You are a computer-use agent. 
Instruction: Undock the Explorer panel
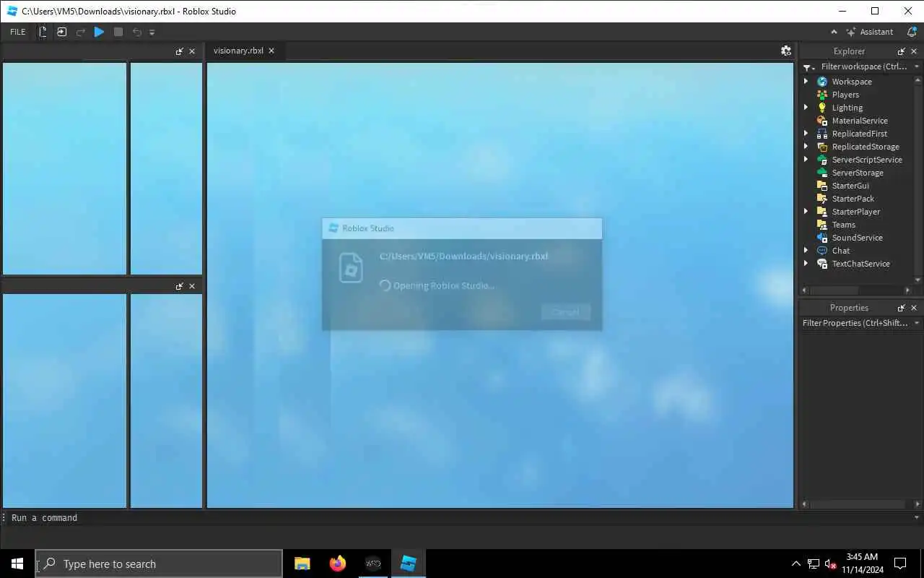coord(902,51)
